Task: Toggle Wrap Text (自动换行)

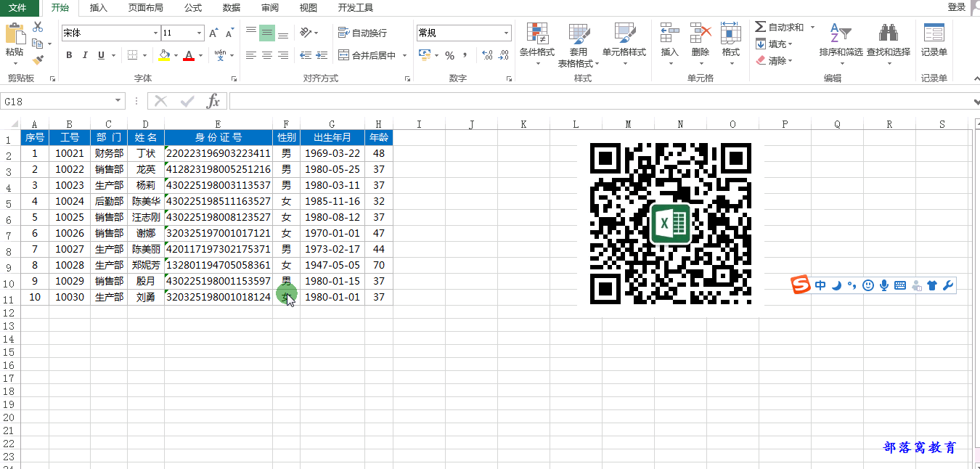Action: coord(363,33)
